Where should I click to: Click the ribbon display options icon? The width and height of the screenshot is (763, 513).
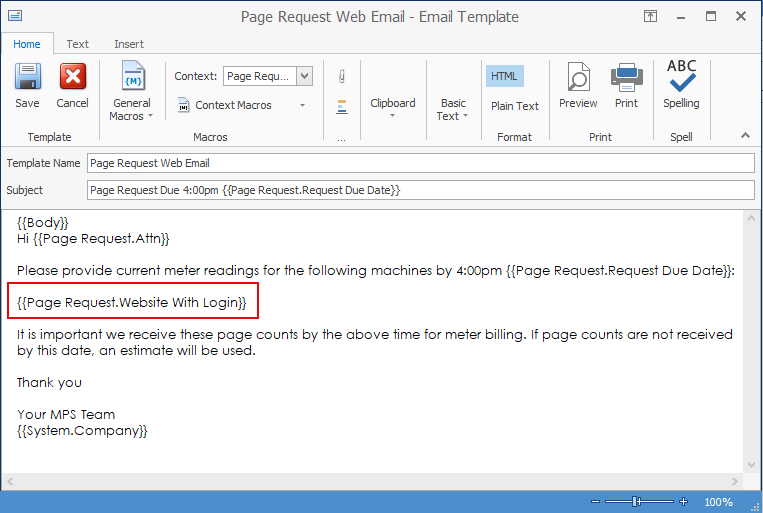coord(650,17)
